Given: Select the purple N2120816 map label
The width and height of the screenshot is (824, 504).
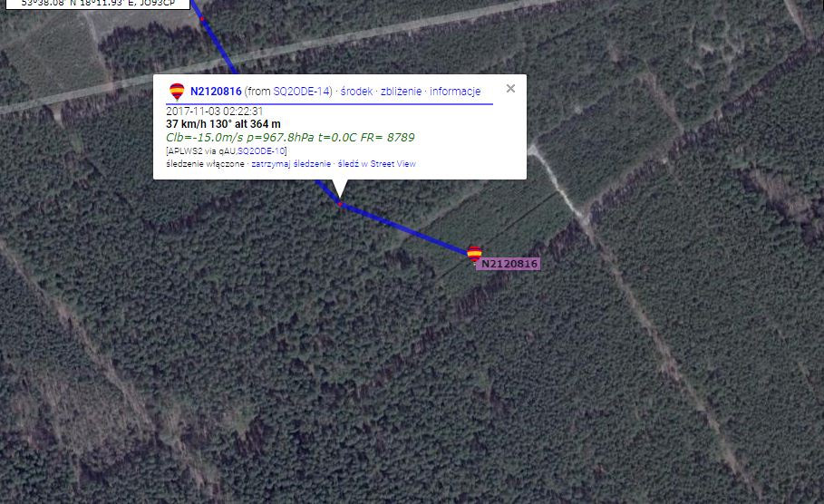Looking at the screenshot, I should tap(509, 264).
